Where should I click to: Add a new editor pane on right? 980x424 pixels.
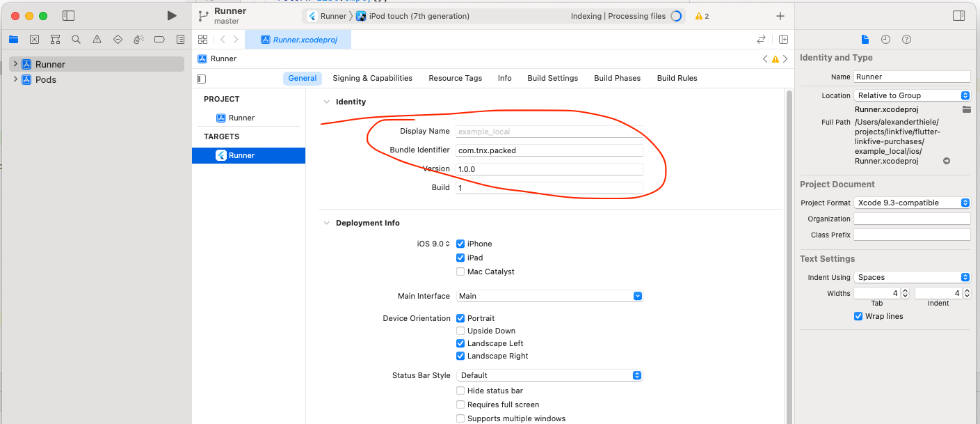(783, 40)
